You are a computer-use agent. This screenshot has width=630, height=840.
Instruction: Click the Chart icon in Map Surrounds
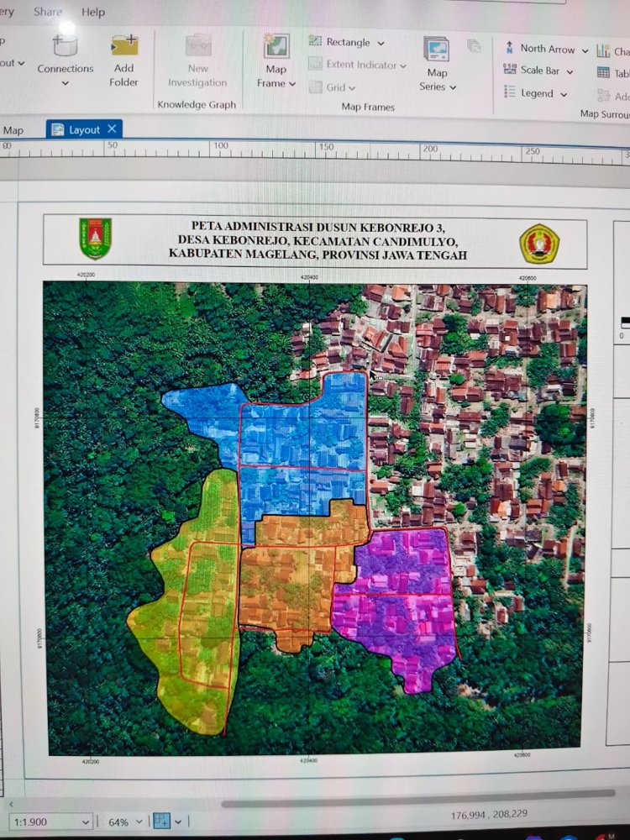click(603, 51)
